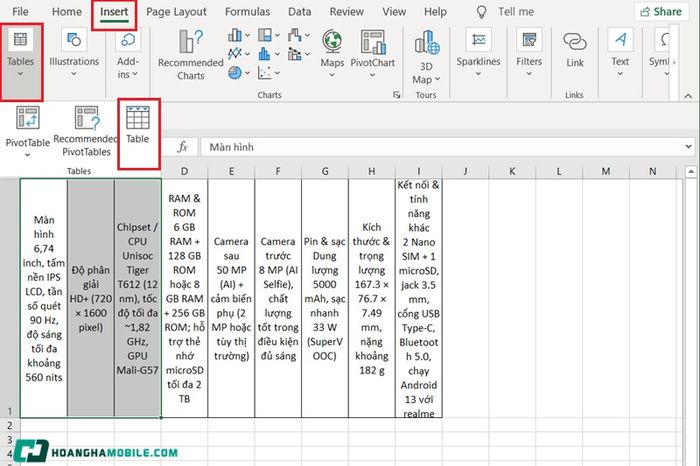
Task: Open the PivotChart tool
Action: [372, 54]
